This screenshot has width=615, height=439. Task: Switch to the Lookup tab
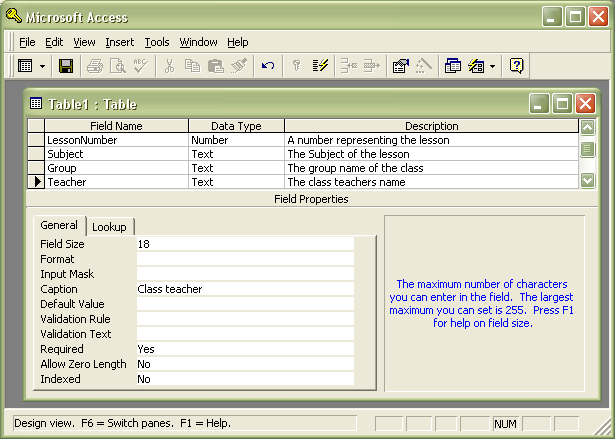tap(109, 227)
